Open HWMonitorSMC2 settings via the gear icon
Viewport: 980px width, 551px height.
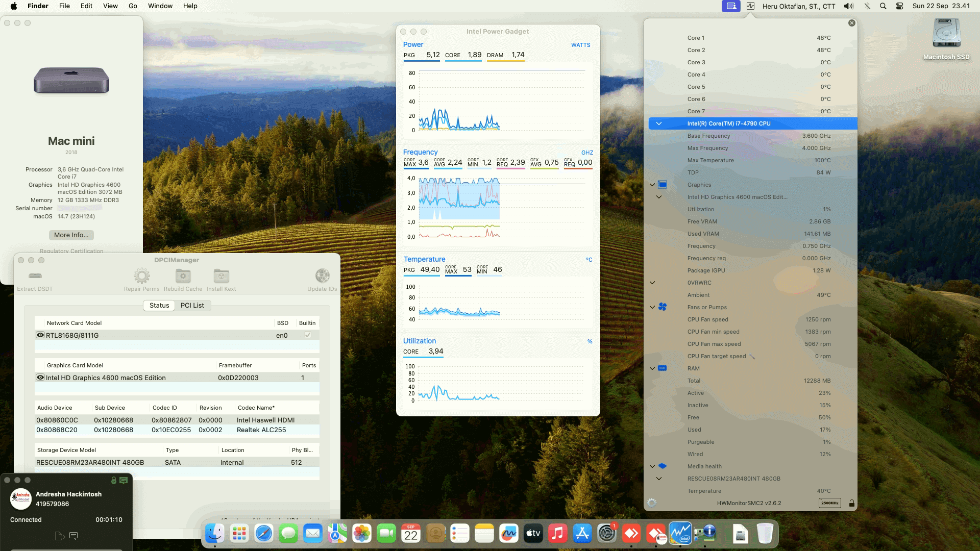pos(652,503)
